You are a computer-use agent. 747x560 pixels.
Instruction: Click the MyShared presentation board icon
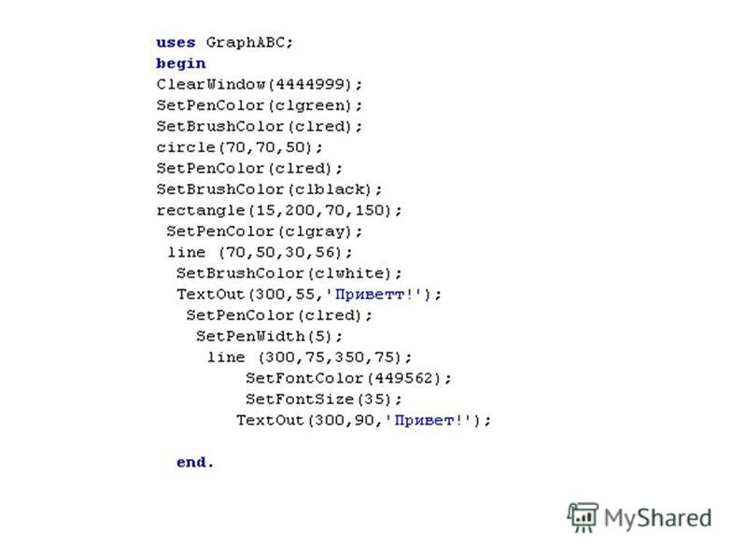(582, 517)
